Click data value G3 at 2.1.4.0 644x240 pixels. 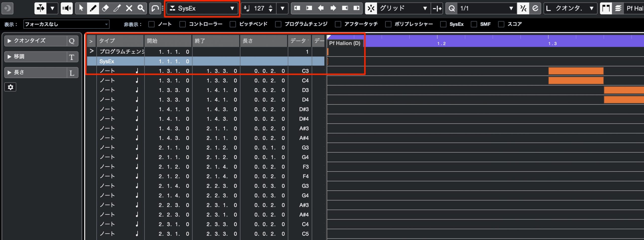tap(305, 186)
